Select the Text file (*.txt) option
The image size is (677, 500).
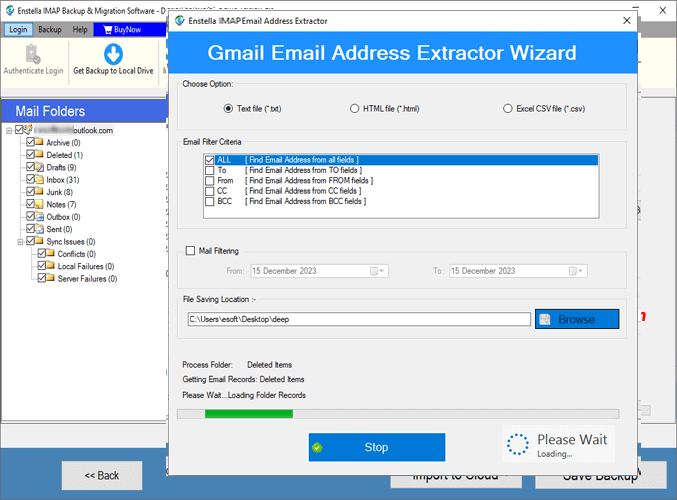coord(228,109)
